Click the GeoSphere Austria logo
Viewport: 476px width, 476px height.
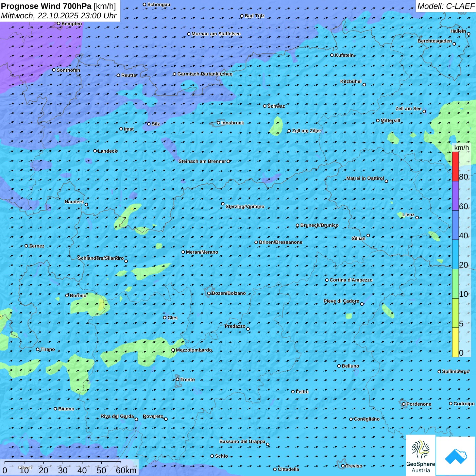tap(421, 455)
